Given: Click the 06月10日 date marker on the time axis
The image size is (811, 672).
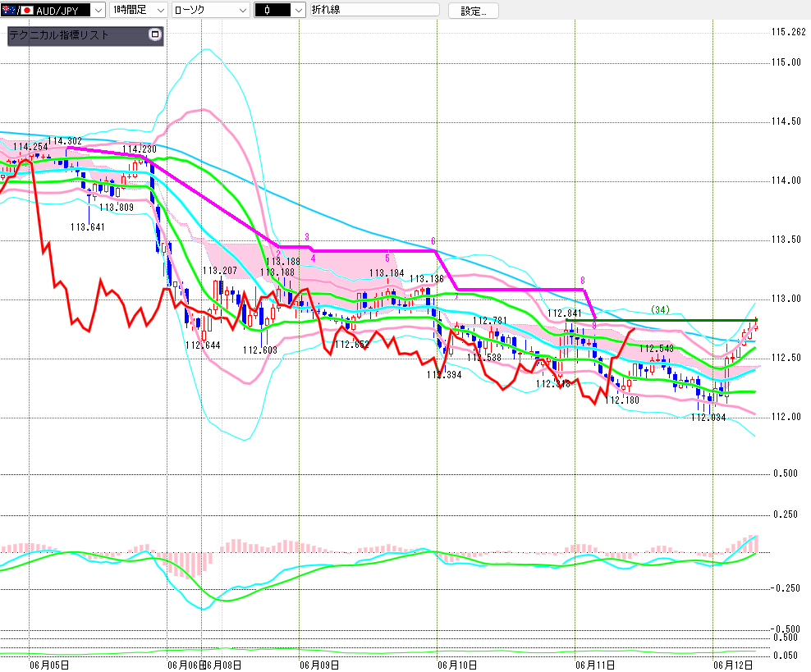Looking at the screenshot, I should [457, 665].
